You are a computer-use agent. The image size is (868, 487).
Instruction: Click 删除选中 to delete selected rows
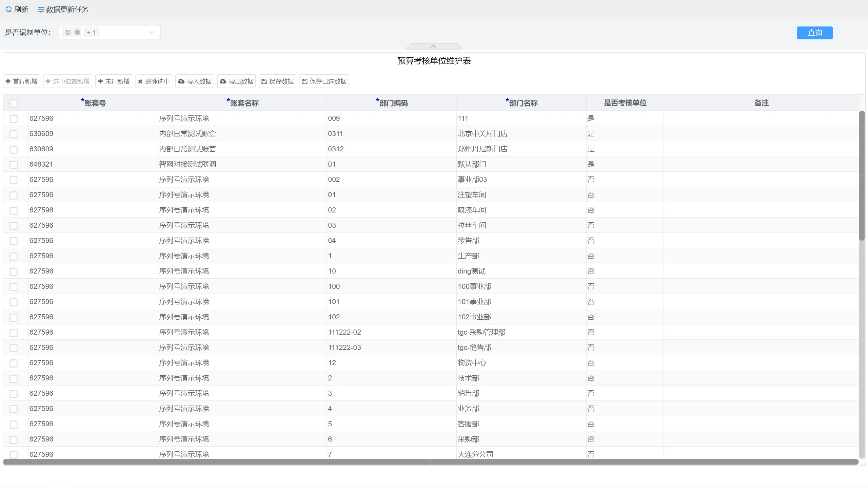point(154,81)
